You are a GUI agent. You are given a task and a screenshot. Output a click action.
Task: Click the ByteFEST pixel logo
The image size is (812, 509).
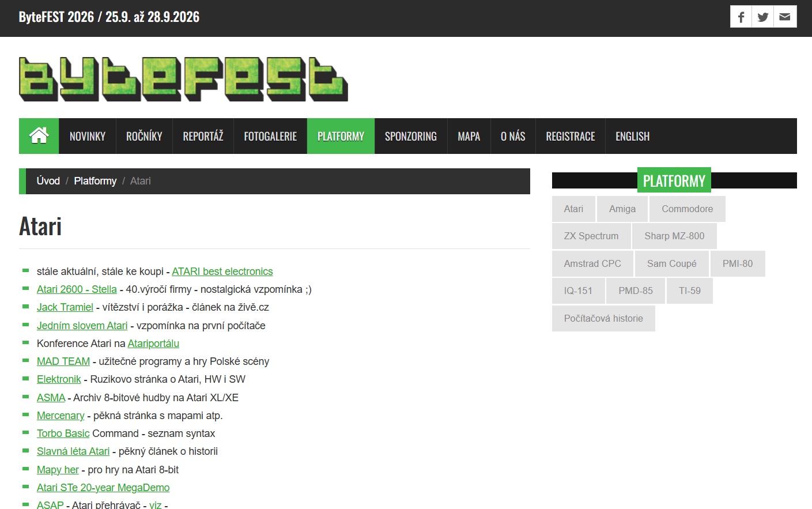click(183, 80)
